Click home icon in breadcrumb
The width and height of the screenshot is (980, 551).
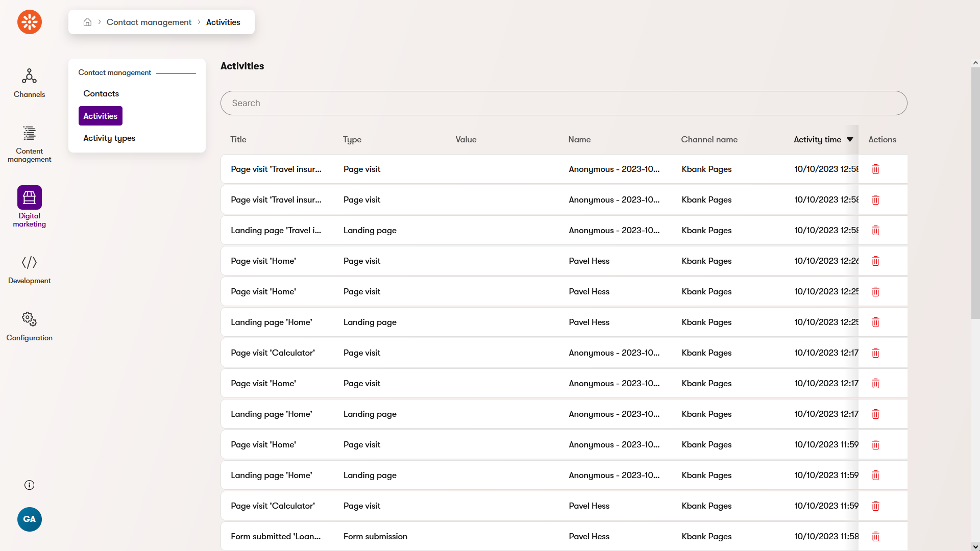(x=87, y=22)
